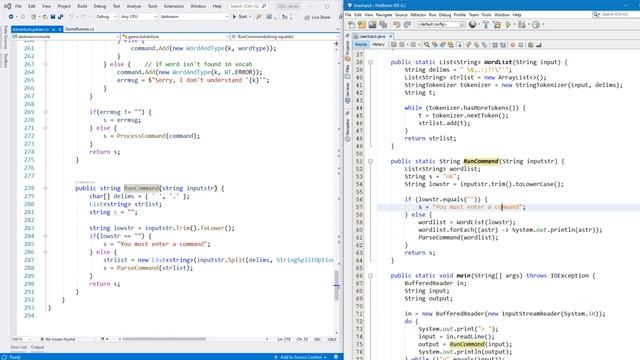Image resolution: width=640 pixels, height=360 pixels.
Task: Open the zoom percentage dropdown
Action: 21,339
